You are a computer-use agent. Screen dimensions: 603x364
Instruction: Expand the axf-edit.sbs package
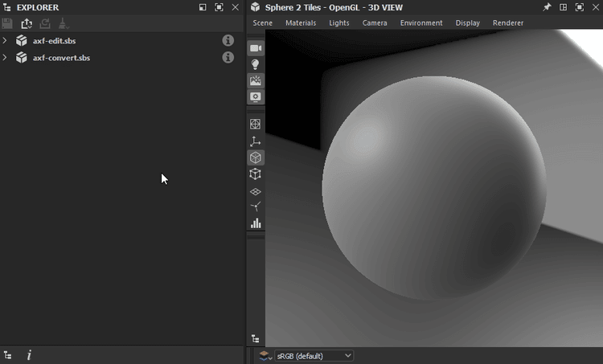[x=5, y=40]
